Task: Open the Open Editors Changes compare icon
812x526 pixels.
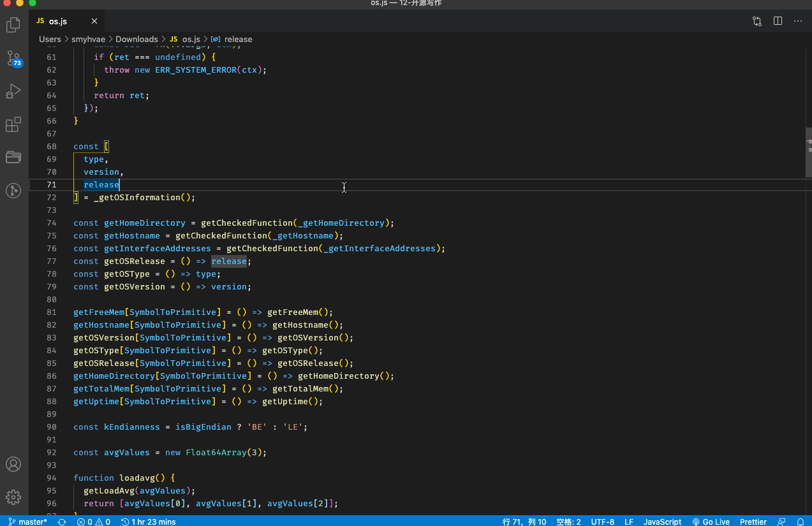Action: [x=757, y=20]
